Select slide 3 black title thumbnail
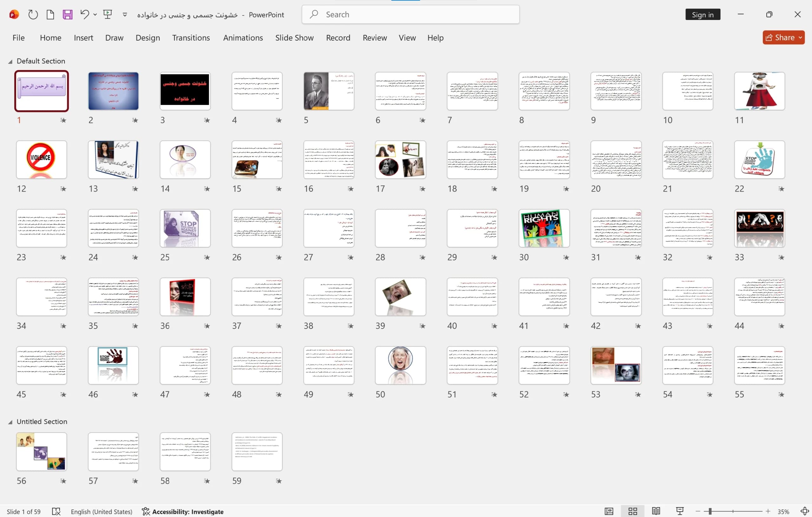This screenshot has height=517, width=812. (x=185, y=91)
